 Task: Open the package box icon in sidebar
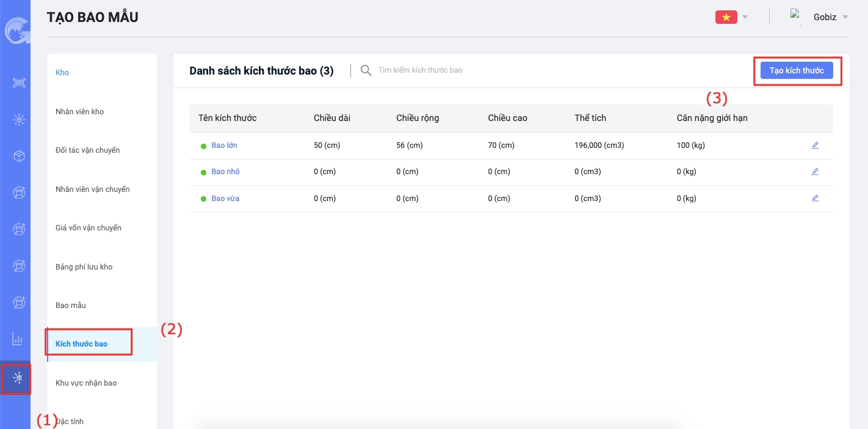coord(19,156)
